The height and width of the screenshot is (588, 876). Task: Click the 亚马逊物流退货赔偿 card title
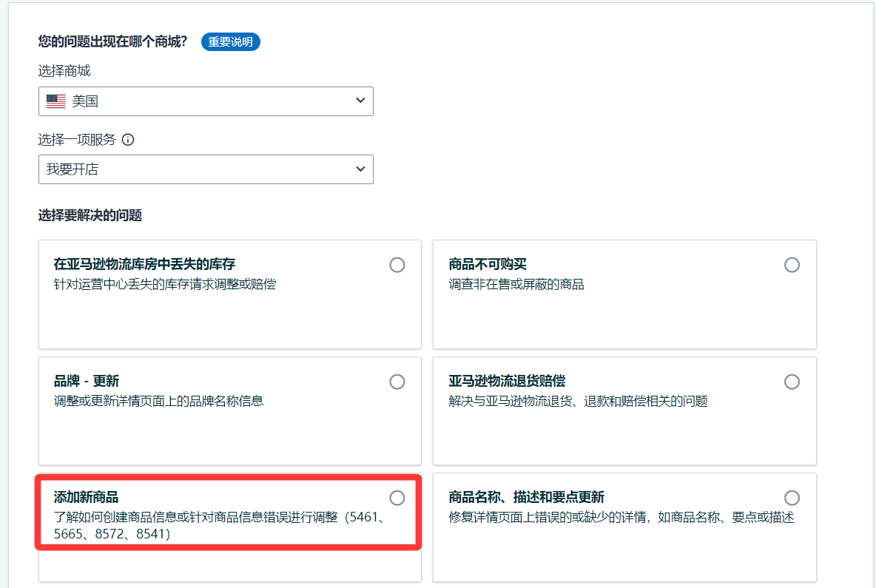507,381
